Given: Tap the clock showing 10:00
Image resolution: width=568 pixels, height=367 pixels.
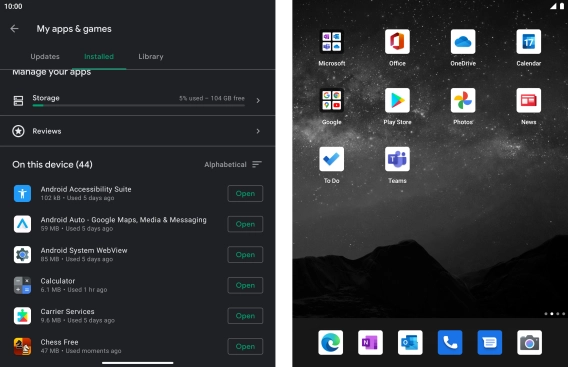Looking at the screenshot, I should click(13, 6).
